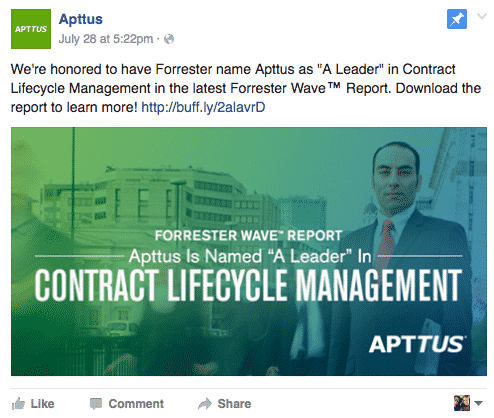Click the curved arrow Share icon
Viewport: 494px width, 418px height.
205,404
